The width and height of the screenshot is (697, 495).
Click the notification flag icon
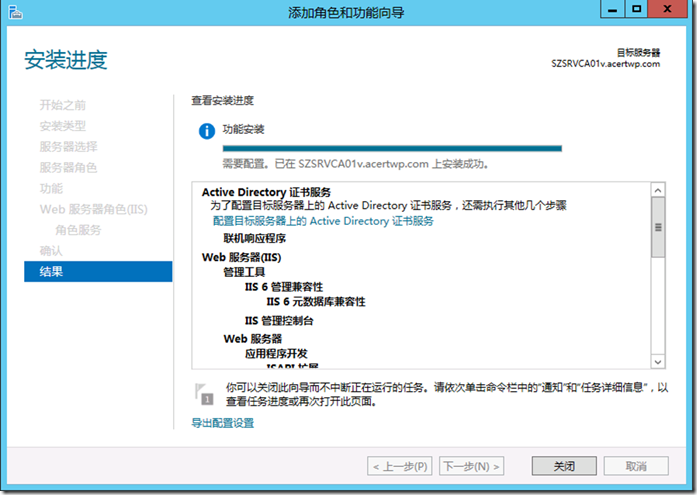204,394
